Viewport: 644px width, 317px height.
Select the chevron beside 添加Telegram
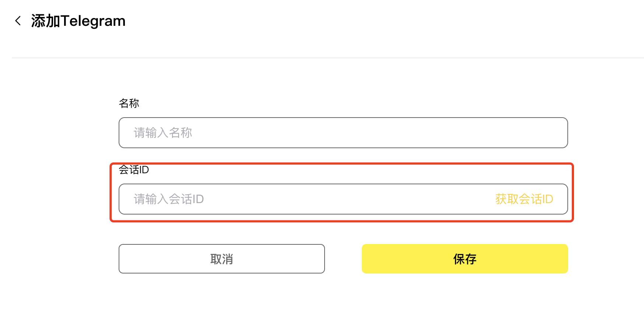tap(18, 21)
